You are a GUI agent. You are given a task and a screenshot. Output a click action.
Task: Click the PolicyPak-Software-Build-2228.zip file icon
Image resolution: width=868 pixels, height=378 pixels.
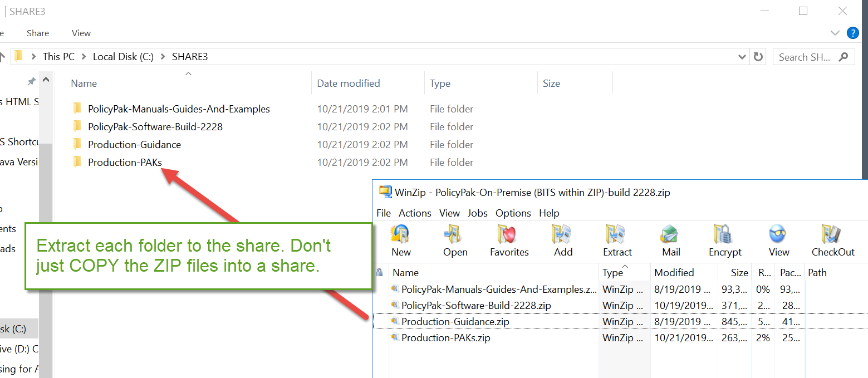[x=395, y=305]
